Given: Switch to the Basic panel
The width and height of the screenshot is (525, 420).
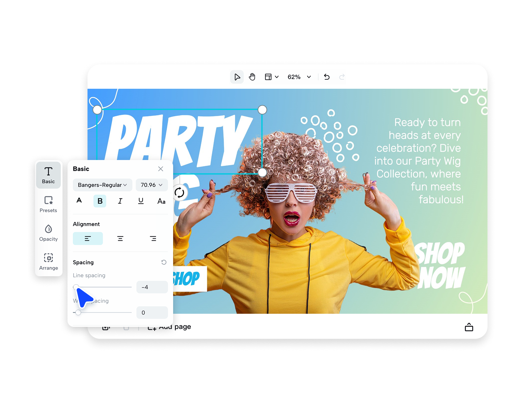Looking at the screenshot, I should 48,175.
